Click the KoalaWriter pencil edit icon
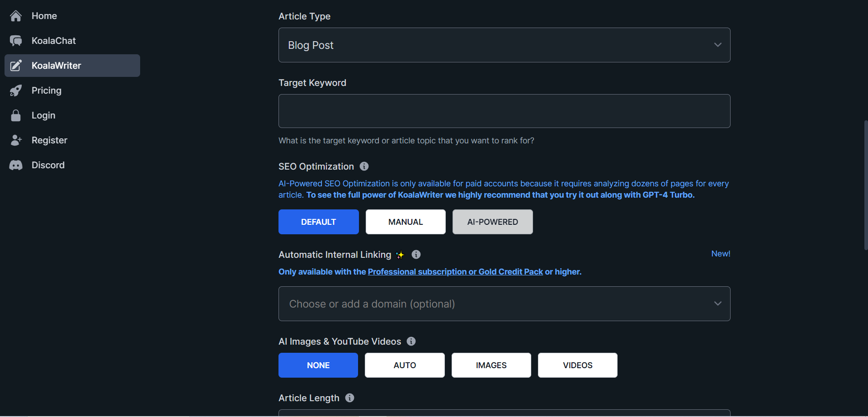 16,66
